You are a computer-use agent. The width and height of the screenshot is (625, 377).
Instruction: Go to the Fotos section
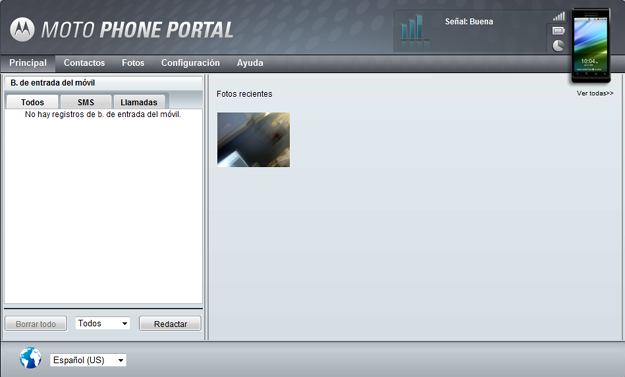[x=133, y=63]
